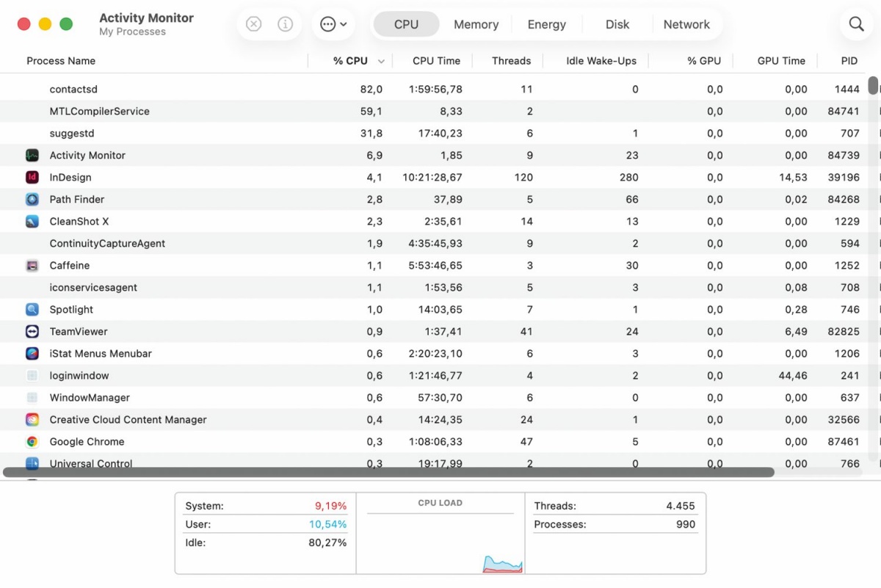Click the Google Chrome app icon
Image resolution: width=881 pixels, height=588 pixels.
tap(32, 441)
